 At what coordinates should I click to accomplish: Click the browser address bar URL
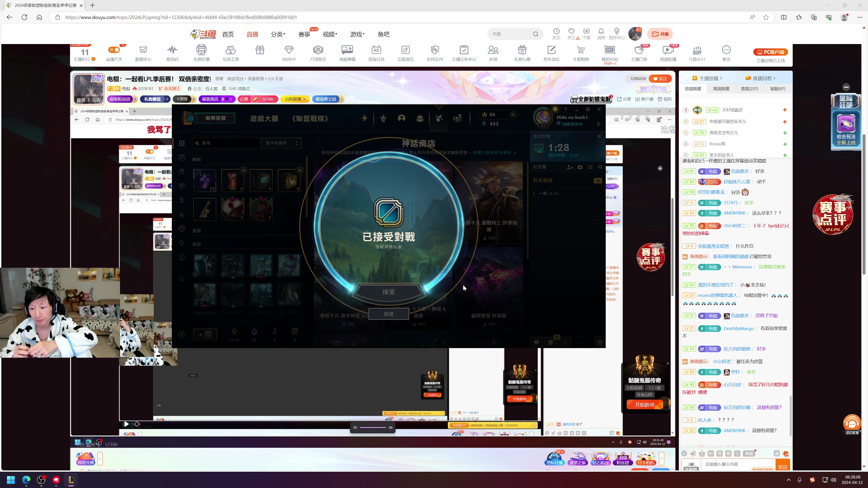(181, 17)
